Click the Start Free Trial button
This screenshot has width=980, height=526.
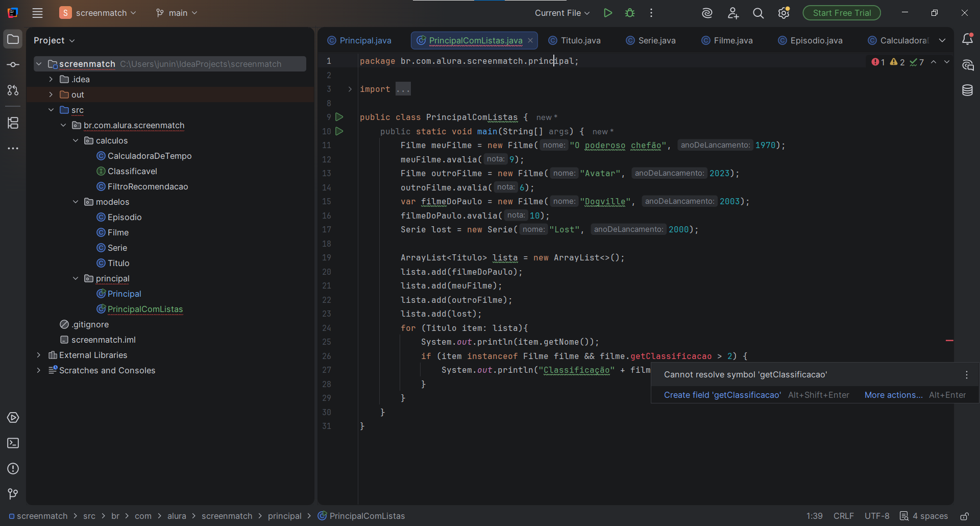pyautogui.click(x=842, y=13)
